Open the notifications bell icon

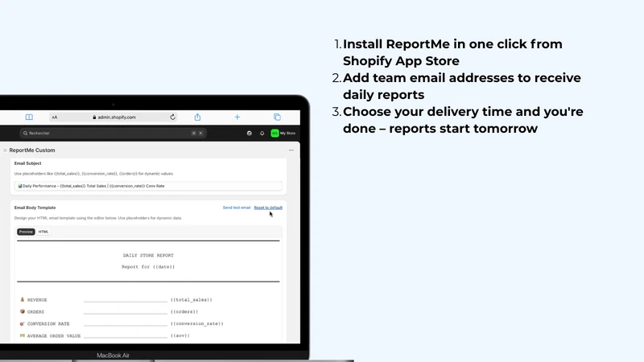[x=262, y=133]
